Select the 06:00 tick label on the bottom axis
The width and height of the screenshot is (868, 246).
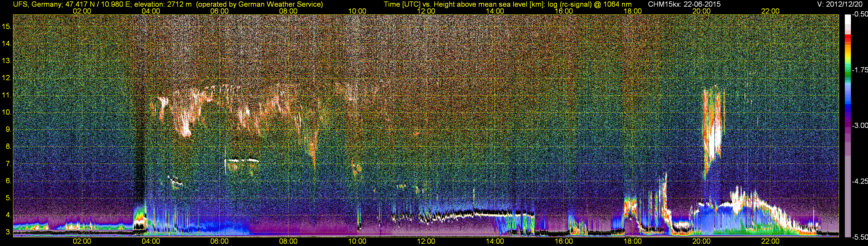[219, 241]
